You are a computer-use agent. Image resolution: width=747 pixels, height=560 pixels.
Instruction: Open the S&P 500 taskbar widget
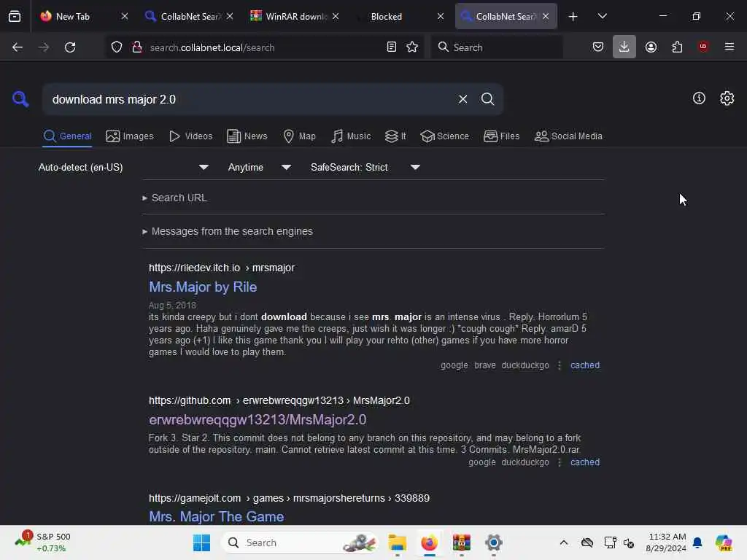point(43,542)
